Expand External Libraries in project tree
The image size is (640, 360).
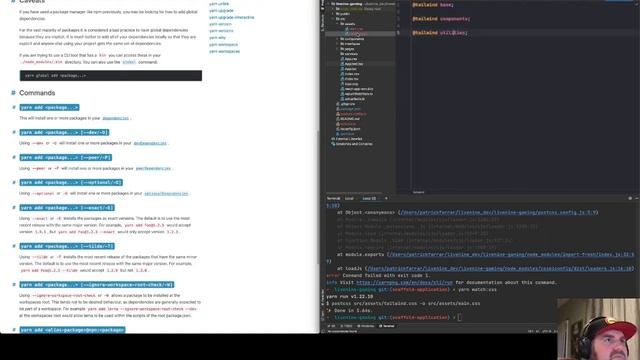(347, 139)
